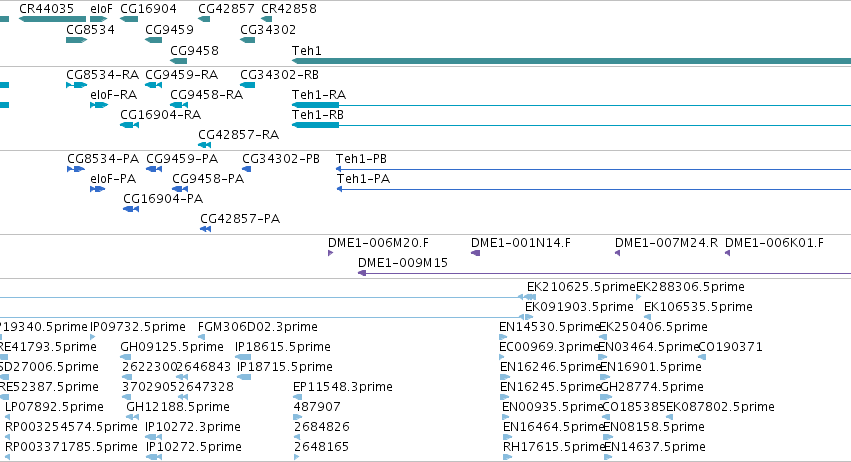
Task: Select the RP003254574.5prime label
Action: click(71, 428)
